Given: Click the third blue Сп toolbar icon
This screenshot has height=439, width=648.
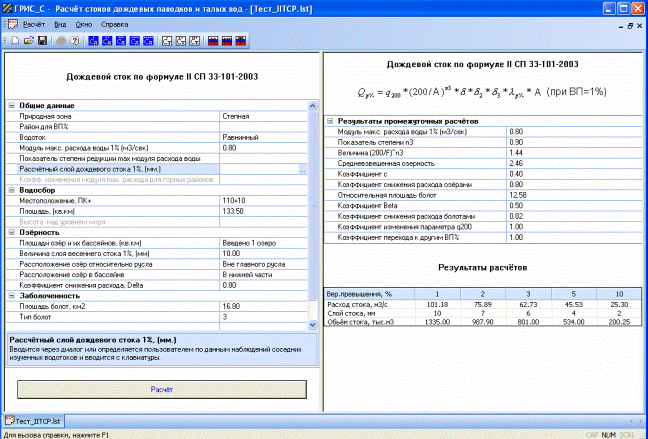Looking at the screenshot, I should coord(121,41).
